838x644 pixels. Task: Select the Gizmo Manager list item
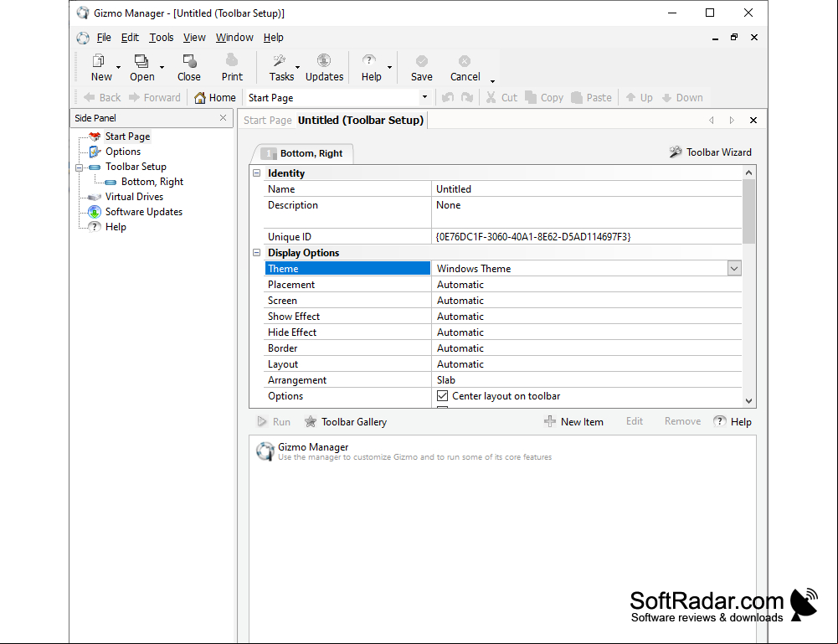pos(404,451)
